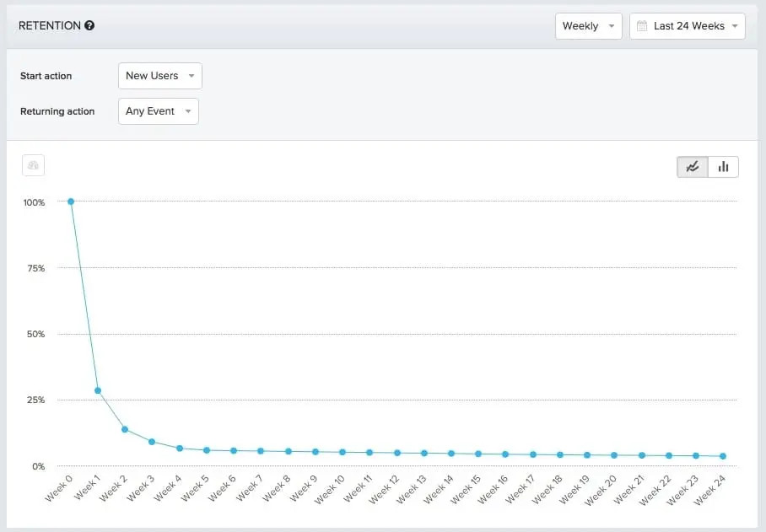The height and width of the screenshot is (532, 766).
Task: Click the RETENTION panel title
Action: (50, 25)
